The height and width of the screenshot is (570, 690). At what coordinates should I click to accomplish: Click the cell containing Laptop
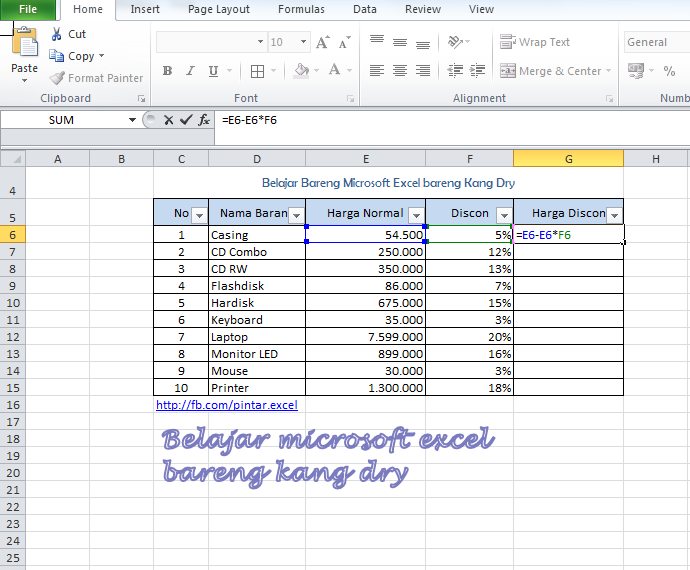click(x=257, y=337)
